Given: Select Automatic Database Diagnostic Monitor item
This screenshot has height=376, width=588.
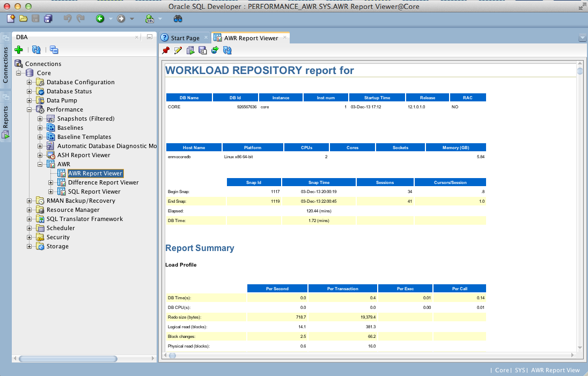Looking at the screenshot, I should point(107,146).
